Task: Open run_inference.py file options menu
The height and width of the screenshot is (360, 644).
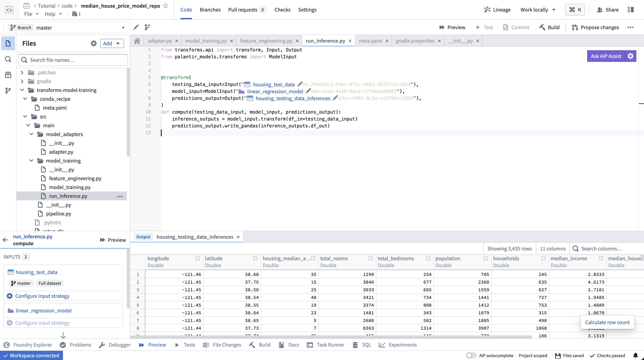Action: tap(120, 196)
